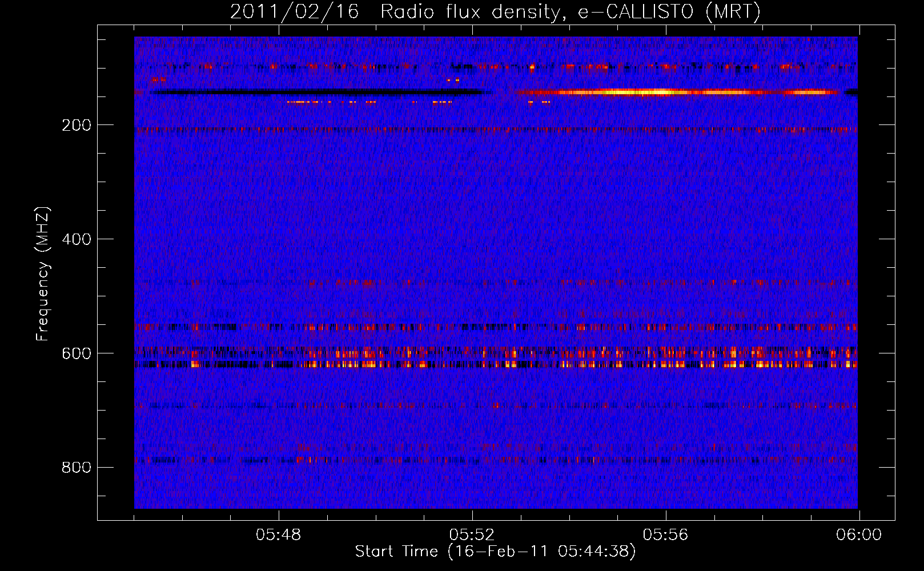Click the 05:52 time tick label
924x571 pixels.
click(x=472, y=535)
